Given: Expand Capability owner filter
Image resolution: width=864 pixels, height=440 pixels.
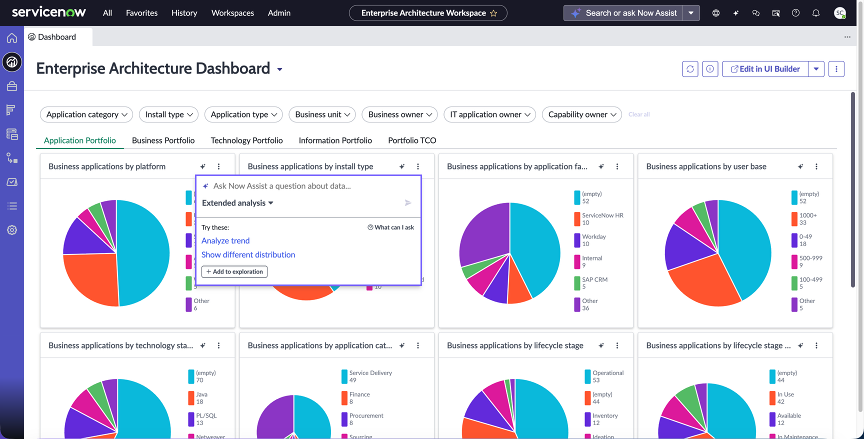Looking at the screenshot, I should pos(582,115).
